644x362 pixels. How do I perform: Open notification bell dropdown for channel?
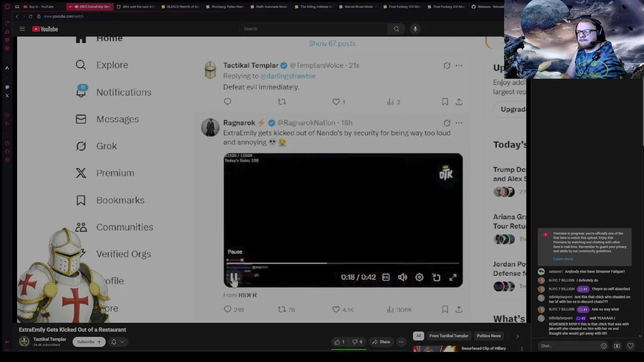[x=117, y=342]
